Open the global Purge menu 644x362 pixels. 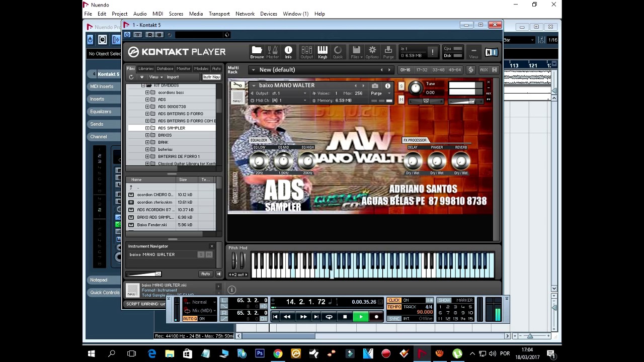coord(388,52)
